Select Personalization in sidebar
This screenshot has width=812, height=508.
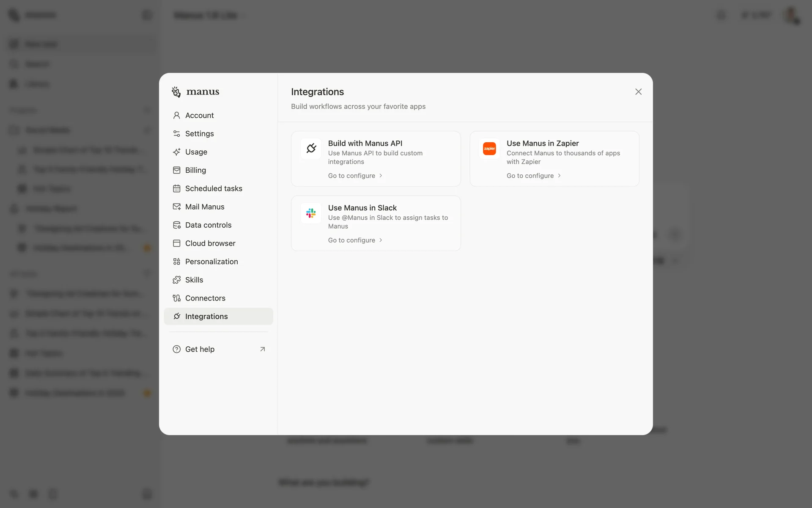[211, 262]
